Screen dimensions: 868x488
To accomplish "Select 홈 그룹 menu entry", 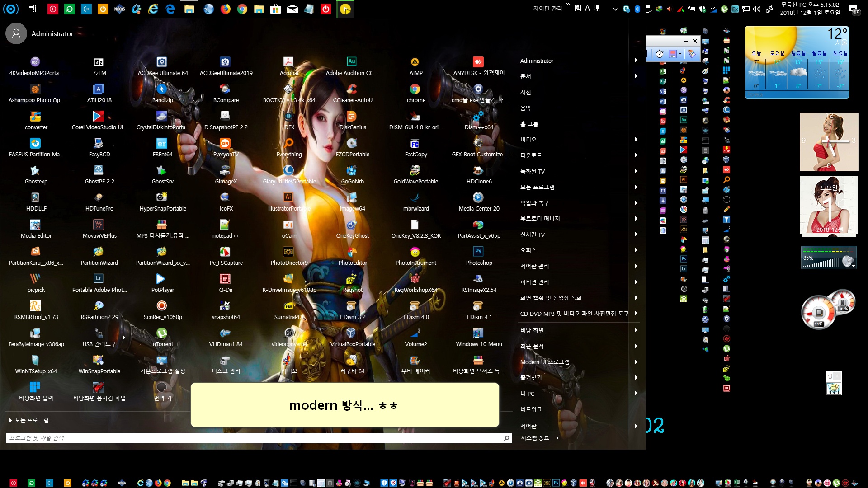I will [529, 124].
